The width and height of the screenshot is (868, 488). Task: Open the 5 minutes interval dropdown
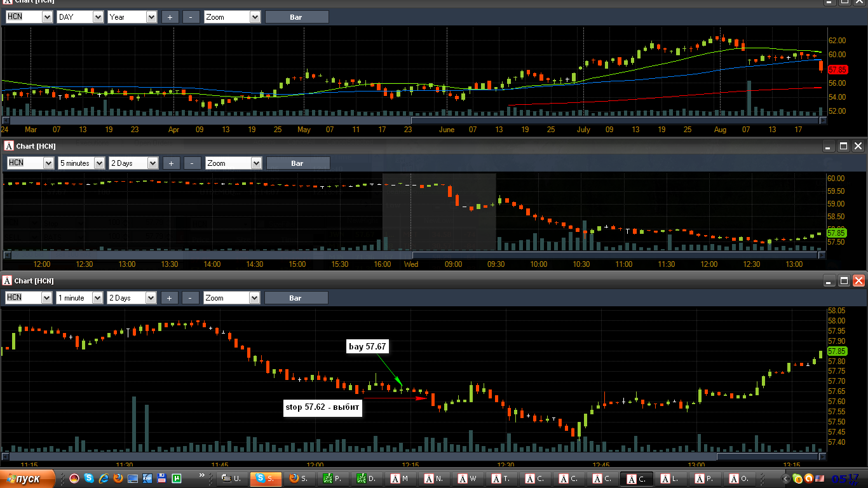tap(81, 163)
